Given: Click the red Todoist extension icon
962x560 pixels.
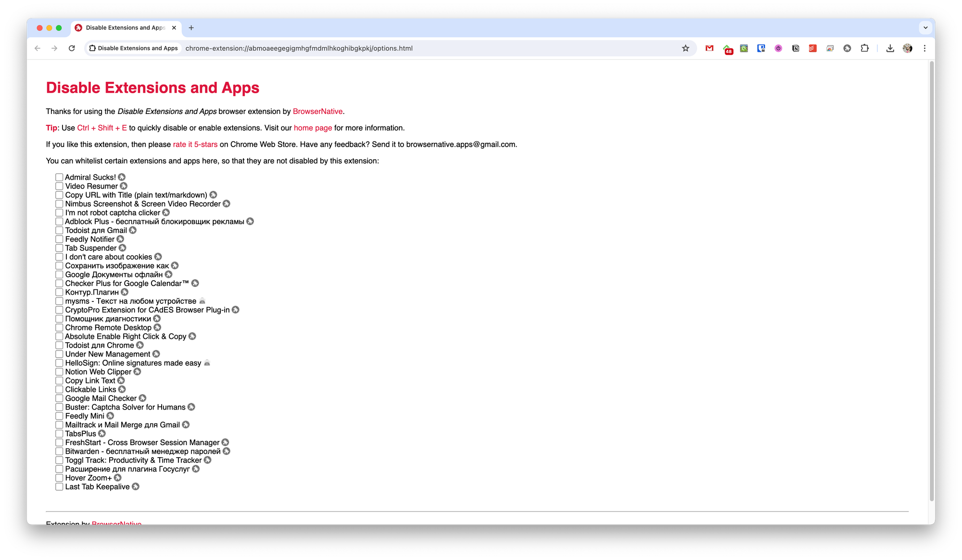Looking at the screenshot, I should 812,48.
